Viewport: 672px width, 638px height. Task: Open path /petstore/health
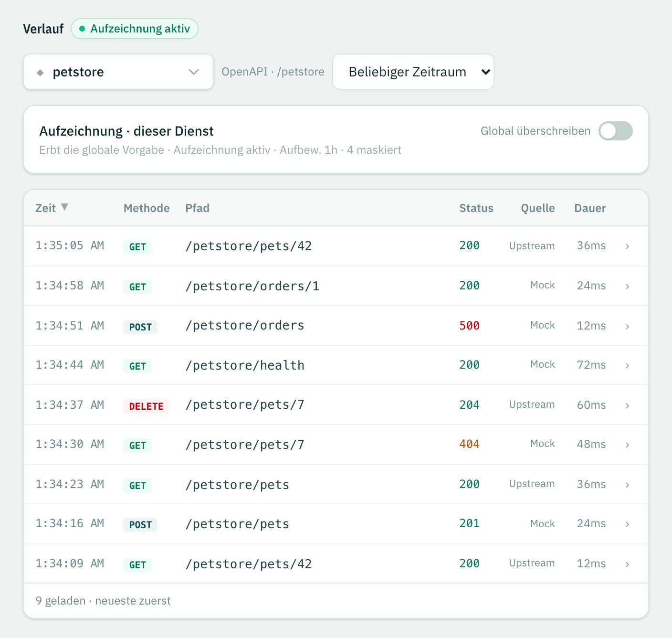coord(245,365)
